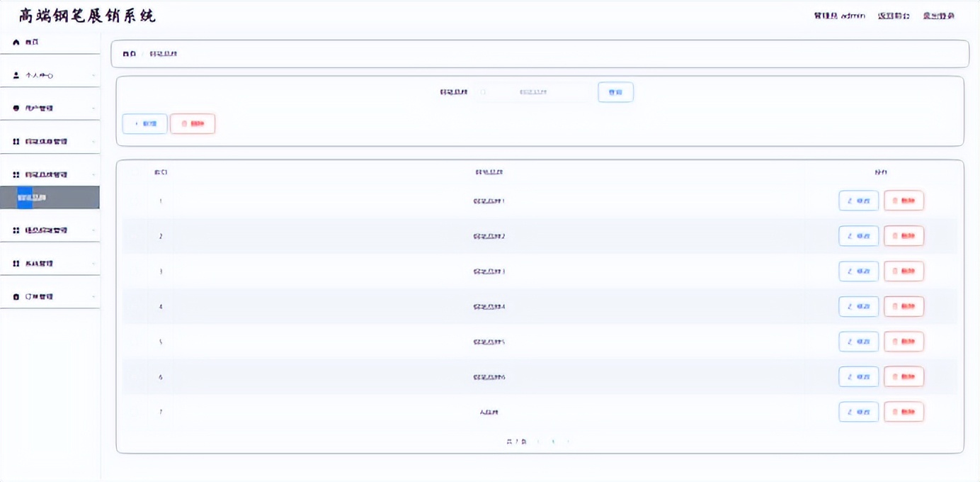Collapse the 钢笔品牌管理 sidebar menu arrow
980x482 pixels.
click(x=93, y=175)
